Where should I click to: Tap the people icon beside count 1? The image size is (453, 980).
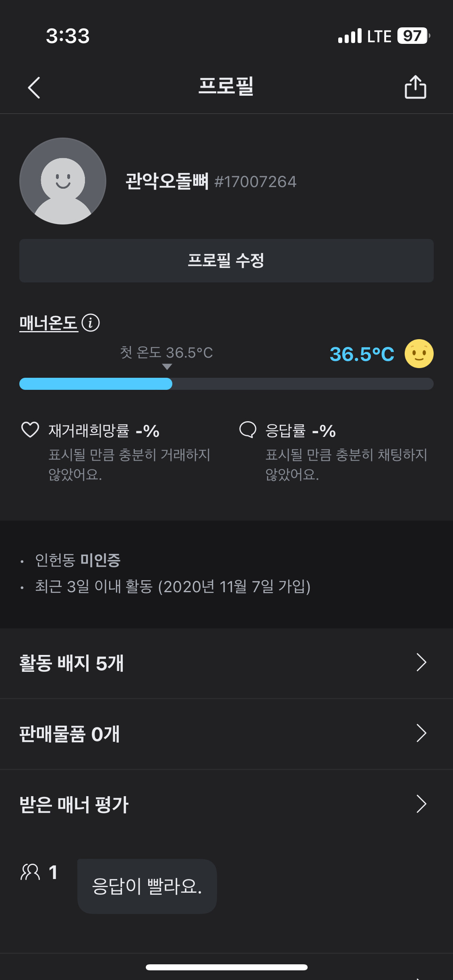[x=31, y=872]
